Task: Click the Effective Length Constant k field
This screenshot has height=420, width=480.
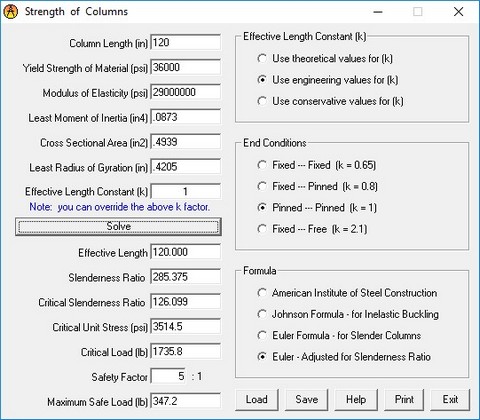Action: click(185, 192)
